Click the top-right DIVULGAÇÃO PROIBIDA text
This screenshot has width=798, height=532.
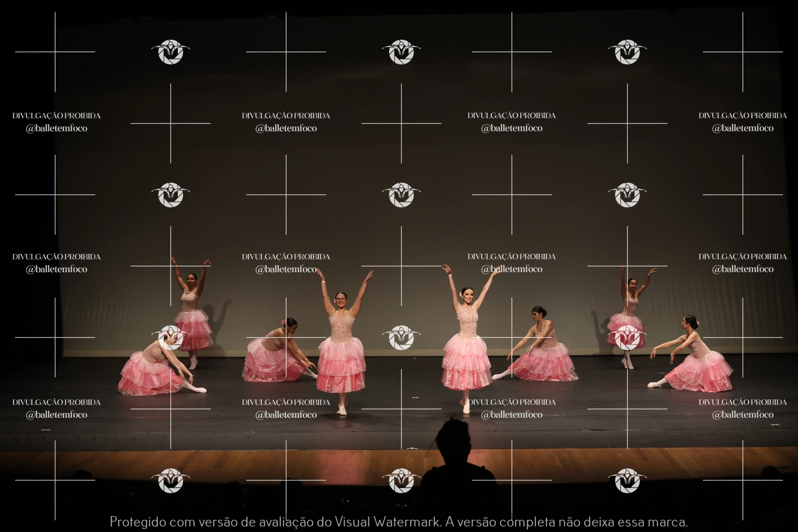[742, 116]
